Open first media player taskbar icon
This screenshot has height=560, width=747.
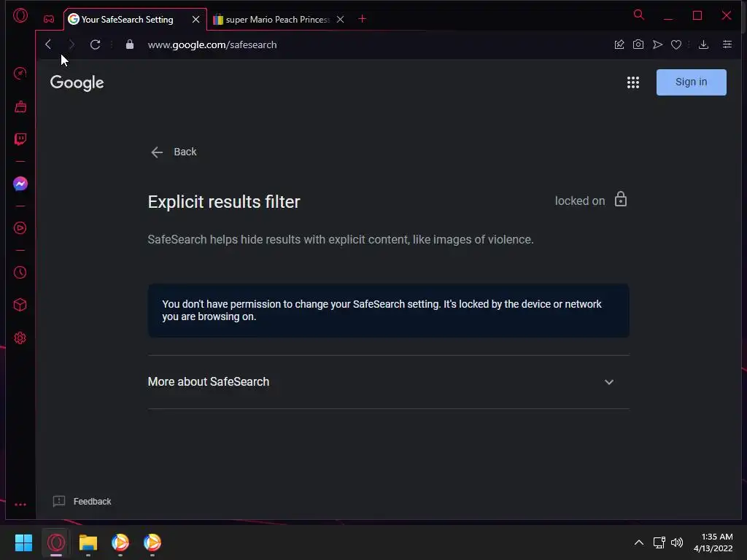(120, 542)
